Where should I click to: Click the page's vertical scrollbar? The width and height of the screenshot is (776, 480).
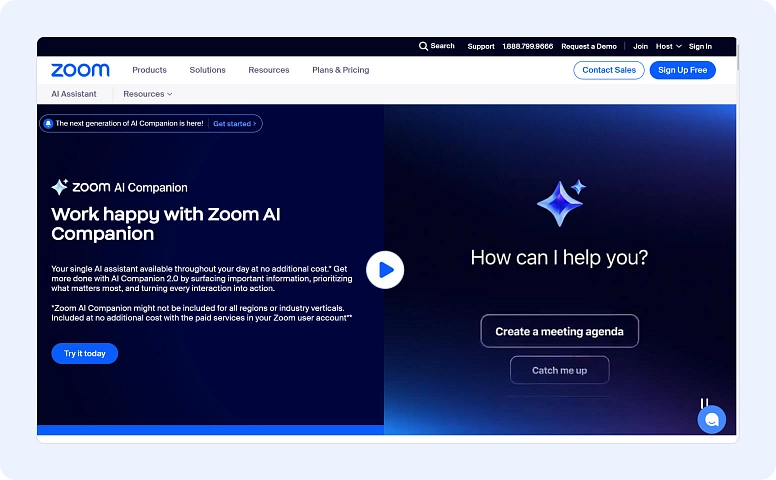(737, 57)
